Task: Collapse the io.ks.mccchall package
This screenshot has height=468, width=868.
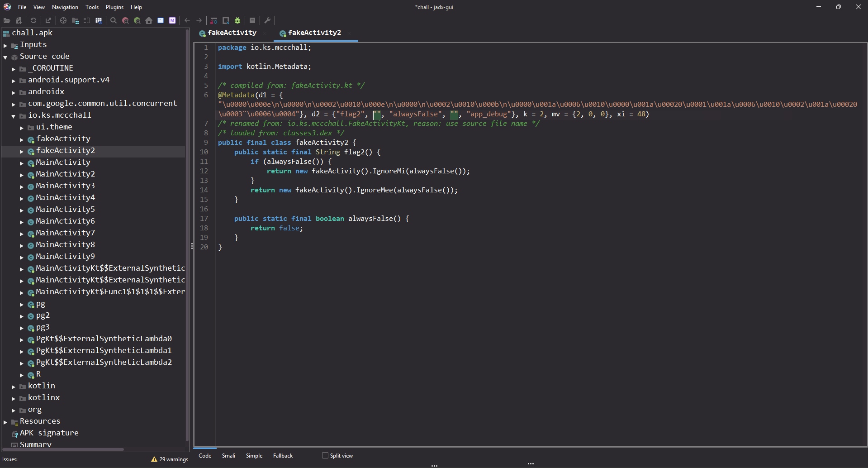Action: 14,116
